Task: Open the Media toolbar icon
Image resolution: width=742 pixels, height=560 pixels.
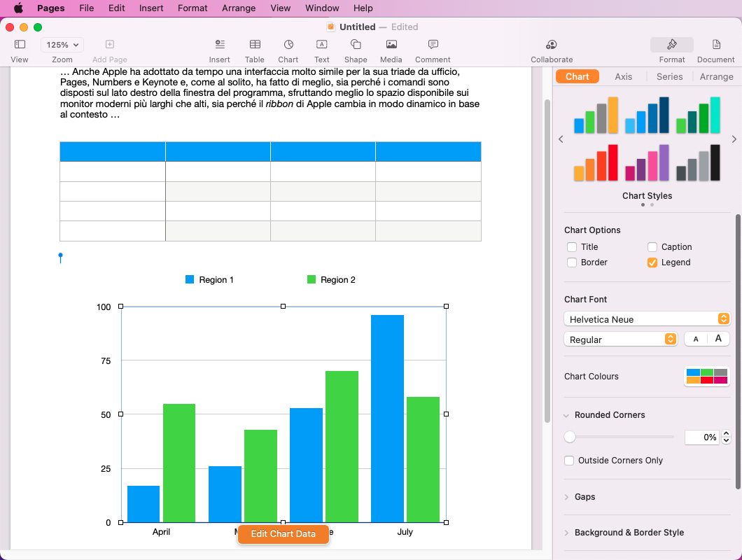Action: pos(391,45)
